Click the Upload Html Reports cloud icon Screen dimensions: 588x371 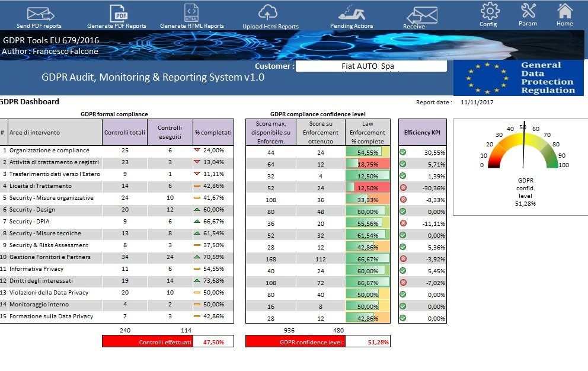click(268, 12)
